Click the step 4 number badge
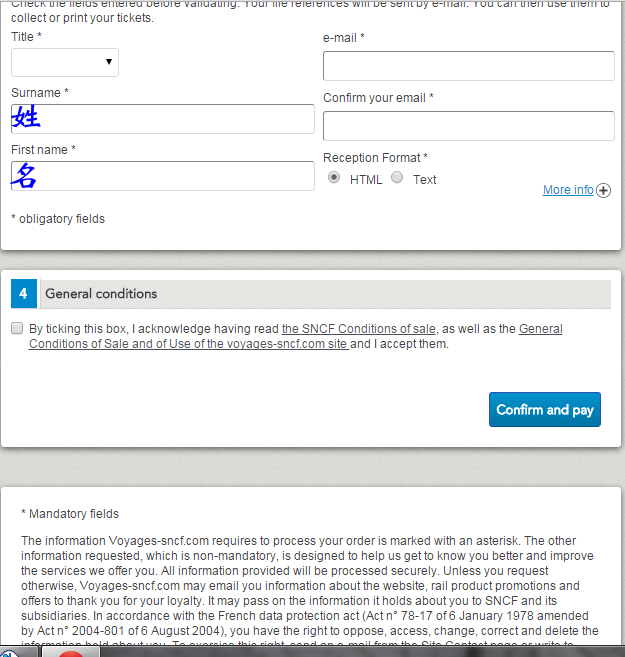The image size is (625, 657). (24, 294)
